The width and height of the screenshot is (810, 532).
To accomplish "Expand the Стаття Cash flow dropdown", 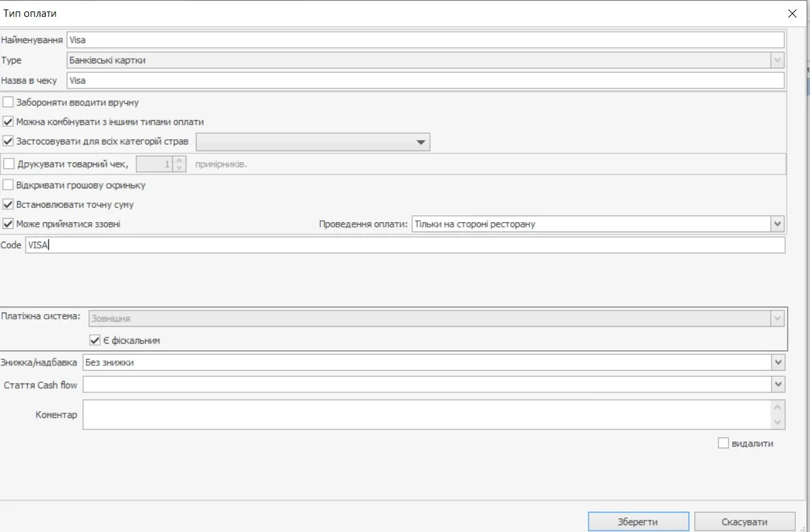I will click(778, 384).
